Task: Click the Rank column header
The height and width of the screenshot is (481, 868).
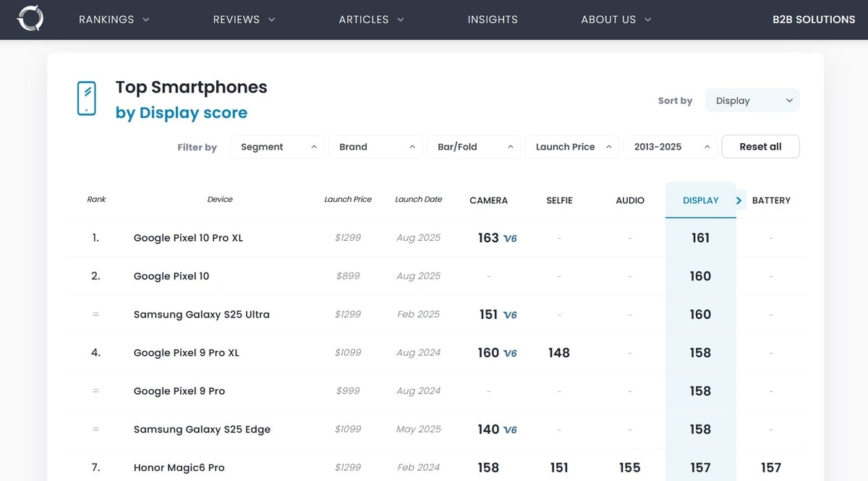Action: pyautogui.click(x=96, y=200)
